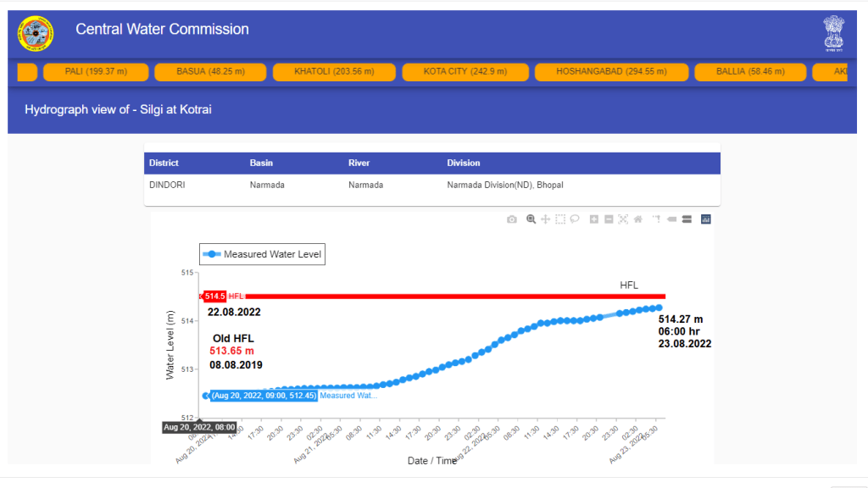Activate the Box Select tool

[559, 219]
